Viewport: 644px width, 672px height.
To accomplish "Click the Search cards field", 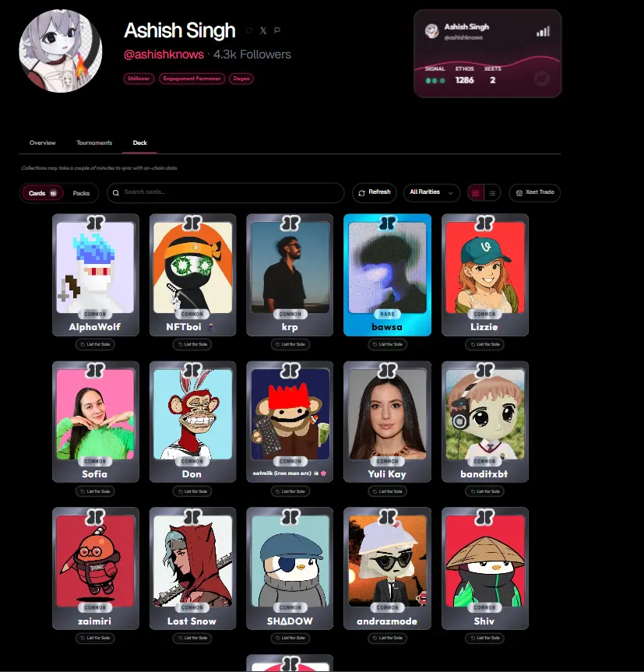I will 225,192.
